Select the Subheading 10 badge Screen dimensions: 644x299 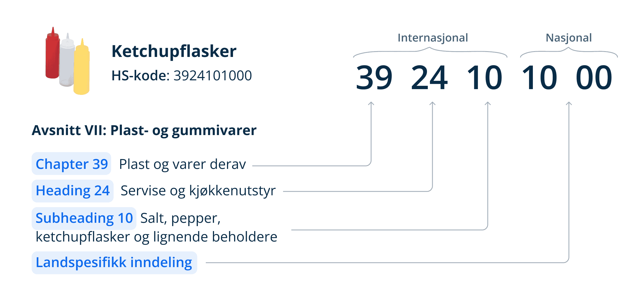(x=84, y=218)
